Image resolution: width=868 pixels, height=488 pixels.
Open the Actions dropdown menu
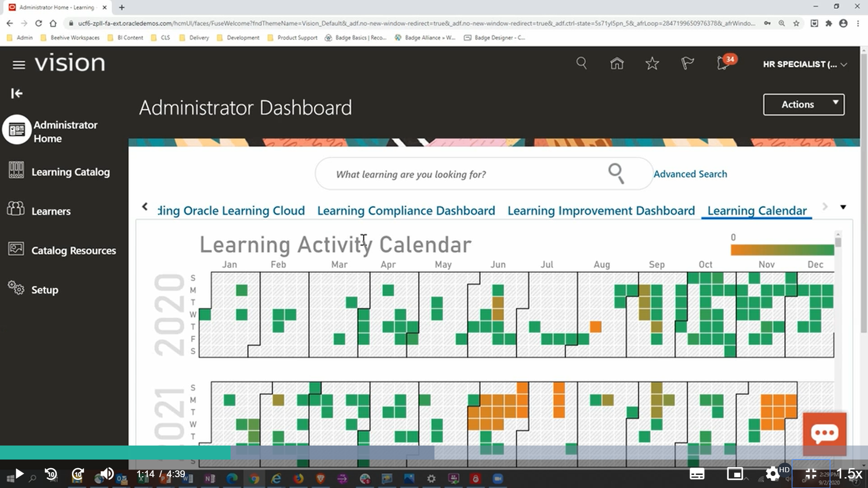tap(804, 104)
